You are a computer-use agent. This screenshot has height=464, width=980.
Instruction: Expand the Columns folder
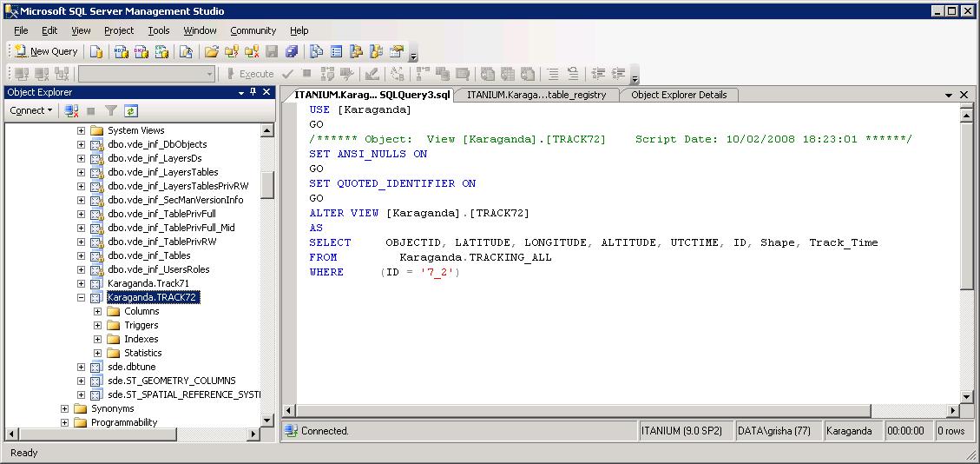click(x=97, y=311)
